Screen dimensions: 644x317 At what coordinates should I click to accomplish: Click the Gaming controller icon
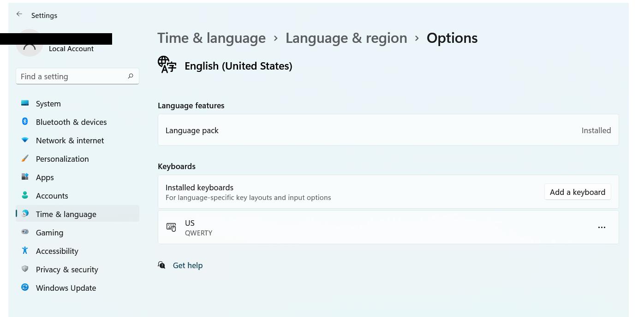click(25, 232)
